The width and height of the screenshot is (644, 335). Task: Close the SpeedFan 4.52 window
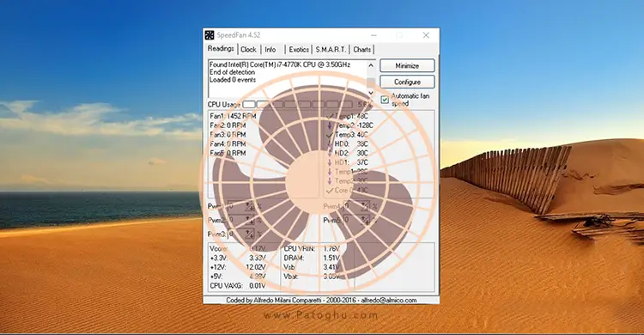[426, 35]
